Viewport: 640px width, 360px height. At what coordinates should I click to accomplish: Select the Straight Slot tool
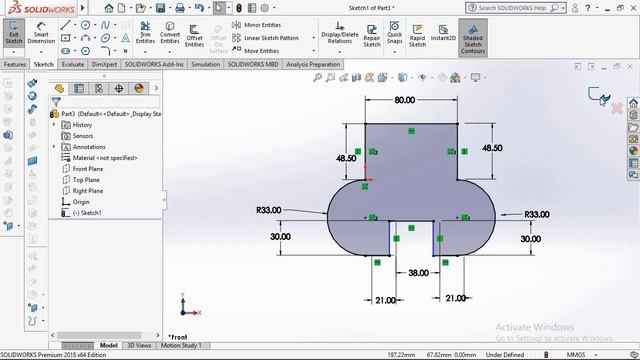pyautogui.click(x=65, y=51)
